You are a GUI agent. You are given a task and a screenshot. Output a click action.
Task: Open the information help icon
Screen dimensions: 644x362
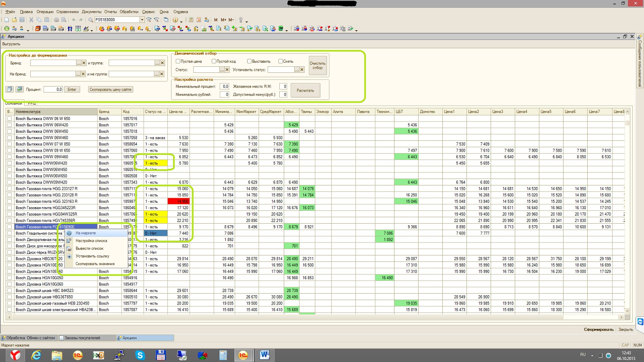175,20
